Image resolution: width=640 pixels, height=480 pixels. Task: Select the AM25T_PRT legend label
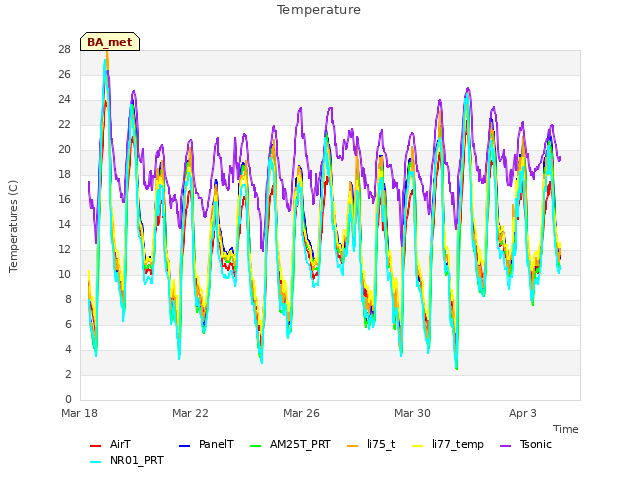[300, 444]
